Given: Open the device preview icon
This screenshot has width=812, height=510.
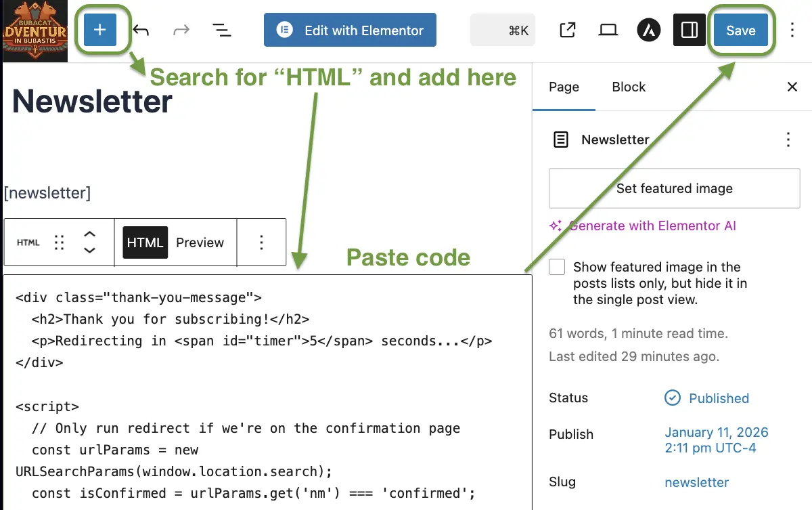Looking at the screenshot, I should (608, 30).
